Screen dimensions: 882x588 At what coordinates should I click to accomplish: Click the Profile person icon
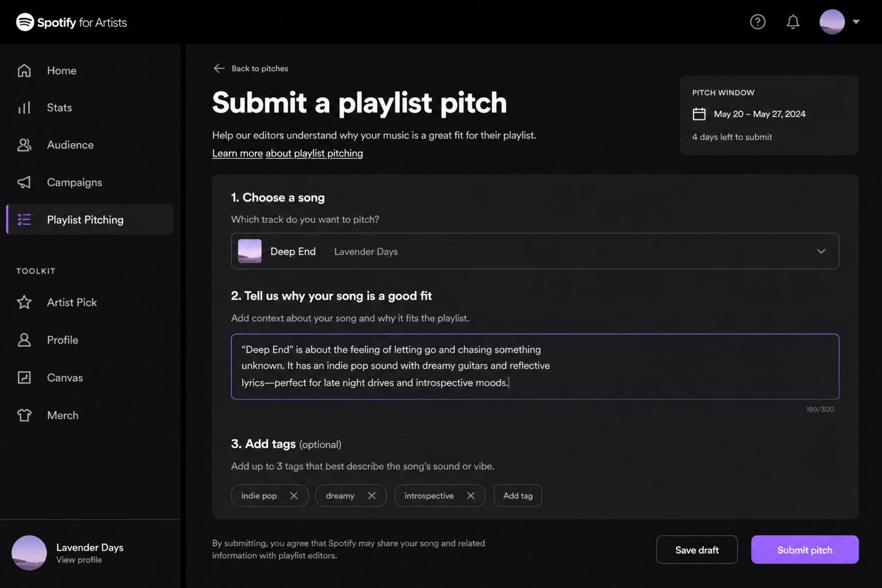point(24,340)
